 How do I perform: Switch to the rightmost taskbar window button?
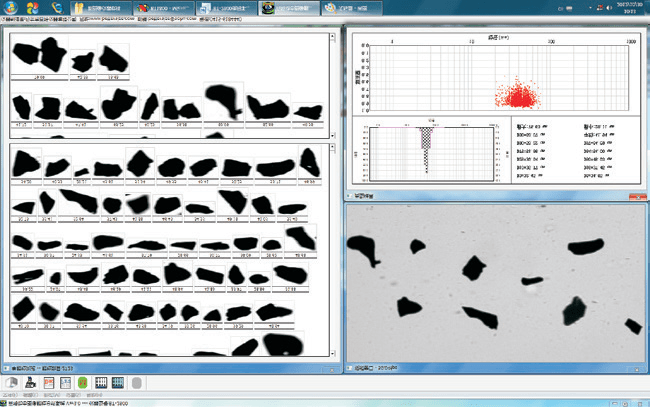353,7
